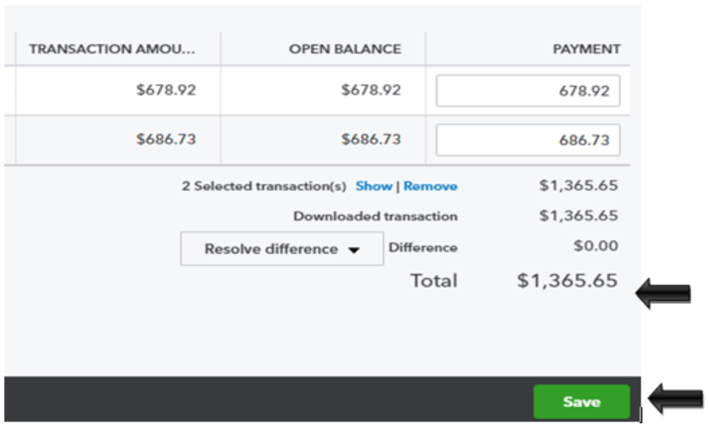Click the $1,365.65 Total amount
The image size is (709, 426).
[567, 281]
